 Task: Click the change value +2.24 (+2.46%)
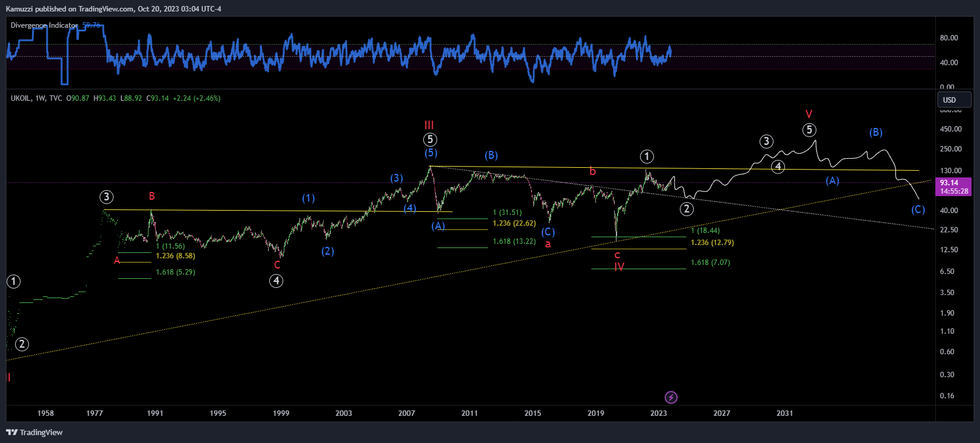point(197,98)
